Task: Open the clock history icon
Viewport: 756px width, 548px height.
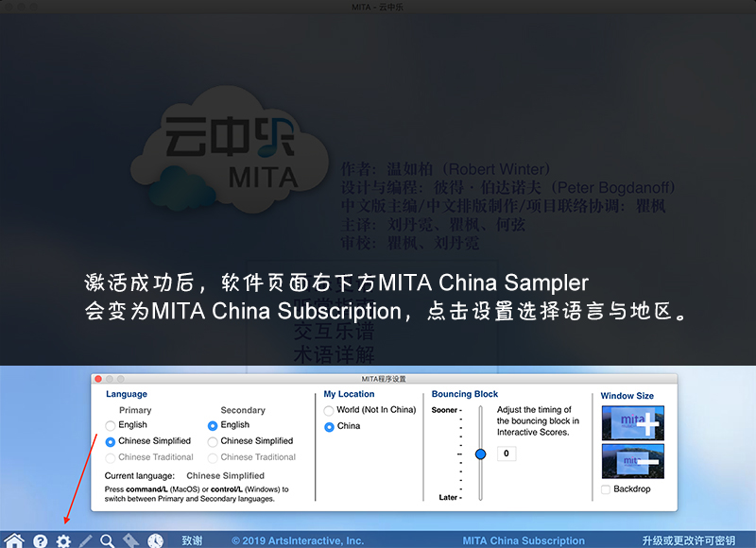Action: click(x=155, y=540)
